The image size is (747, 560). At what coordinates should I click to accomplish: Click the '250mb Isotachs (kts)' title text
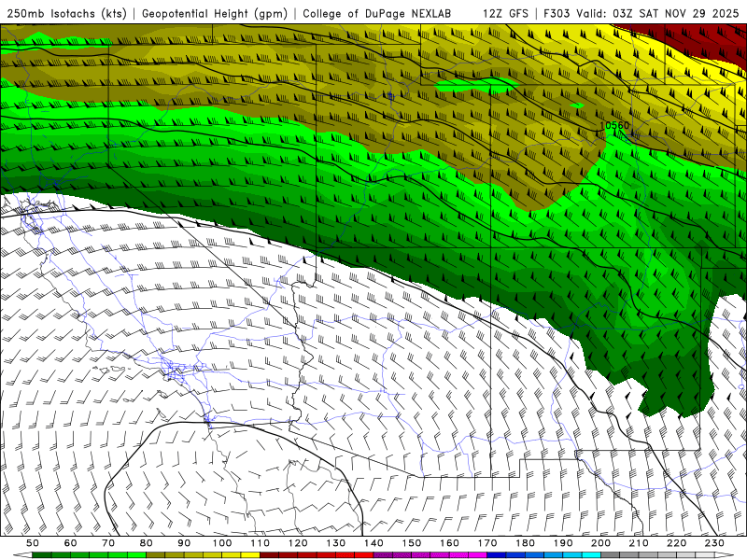tap(66, 13)
